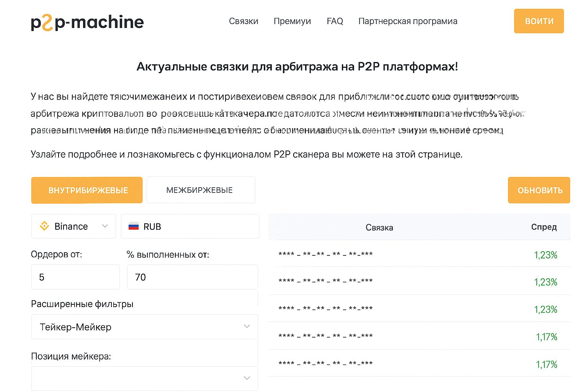Open the Партнерская программа link
Image resolution: width=588 pixels, height=392 pixels.
coord(408,21)
